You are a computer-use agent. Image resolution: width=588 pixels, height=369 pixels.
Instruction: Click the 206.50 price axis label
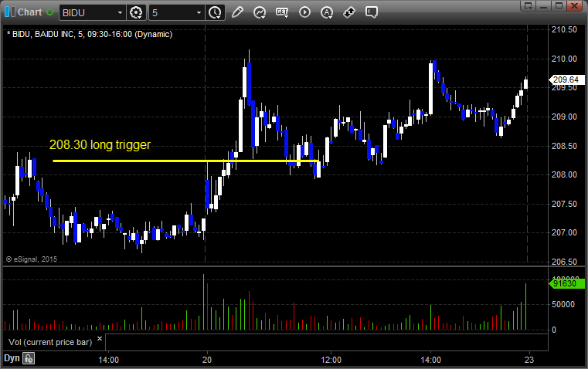pyautogui.click(x=564, y=262)
